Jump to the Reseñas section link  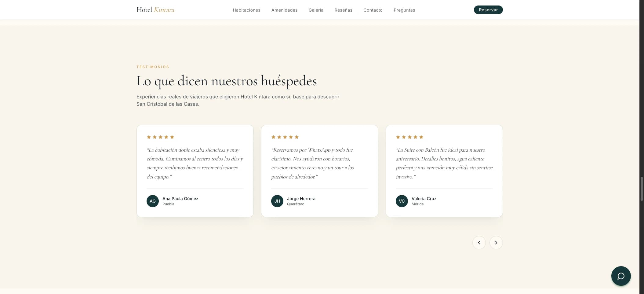(x=343, y=10)
